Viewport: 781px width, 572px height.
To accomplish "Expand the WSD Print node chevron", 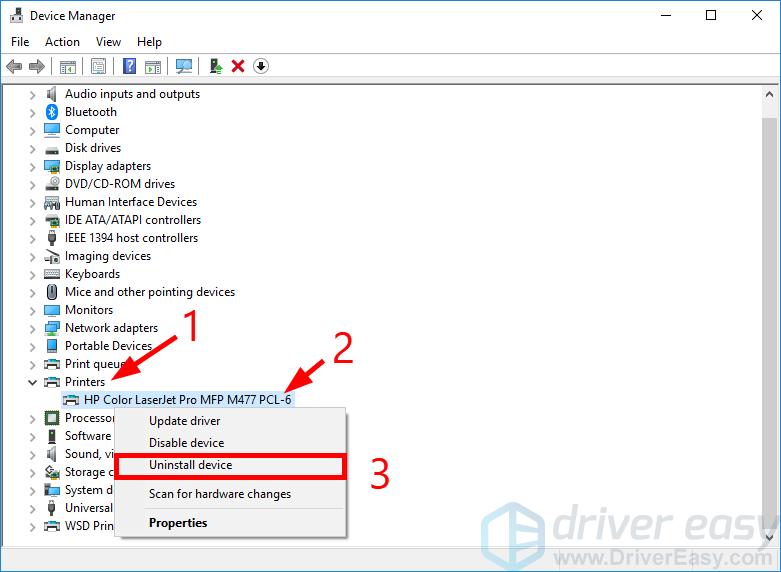I will [32, 526].
